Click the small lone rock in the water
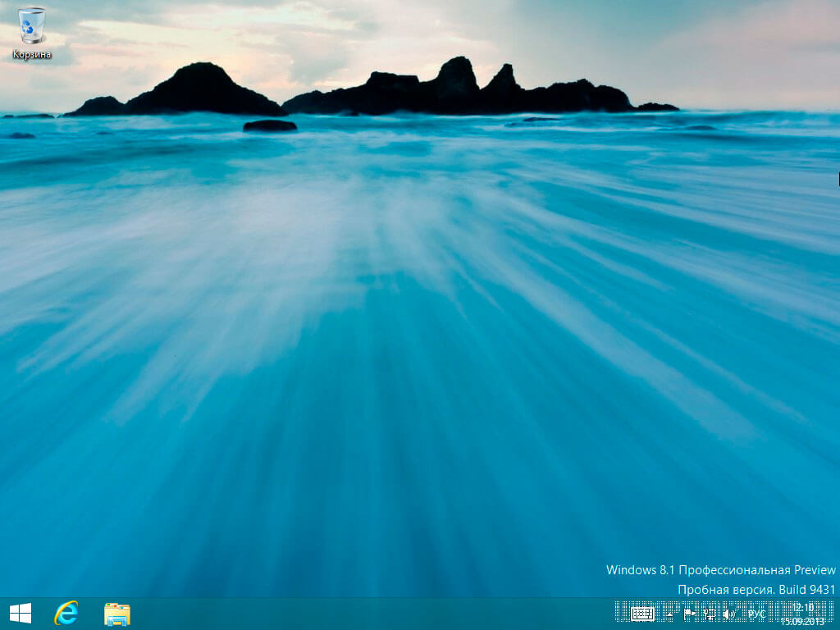The width and height of the screenshot is (840, 630). (270, 126)
